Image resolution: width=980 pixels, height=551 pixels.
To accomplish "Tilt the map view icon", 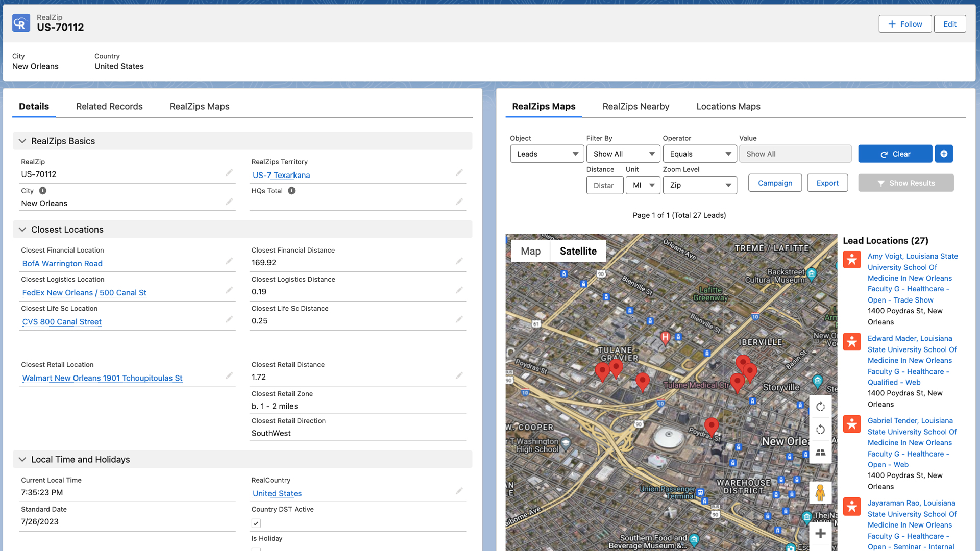I will [x=820, y=453].
